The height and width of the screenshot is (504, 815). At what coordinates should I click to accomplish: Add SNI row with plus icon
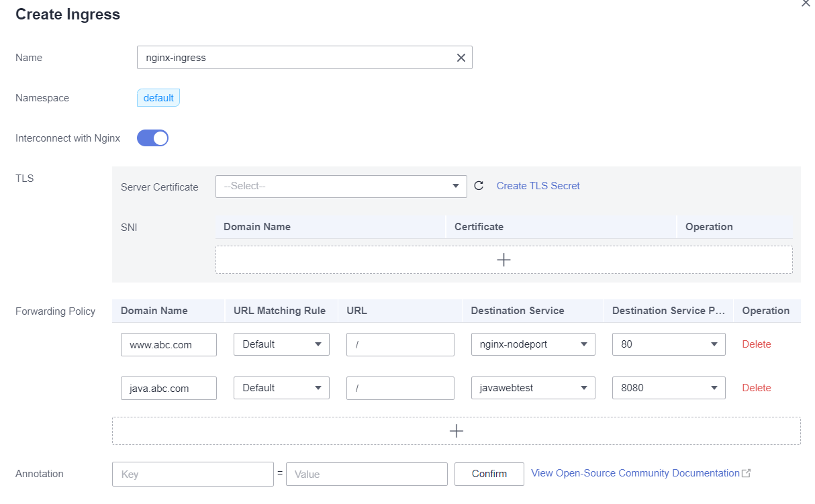[x=504, y=260]
